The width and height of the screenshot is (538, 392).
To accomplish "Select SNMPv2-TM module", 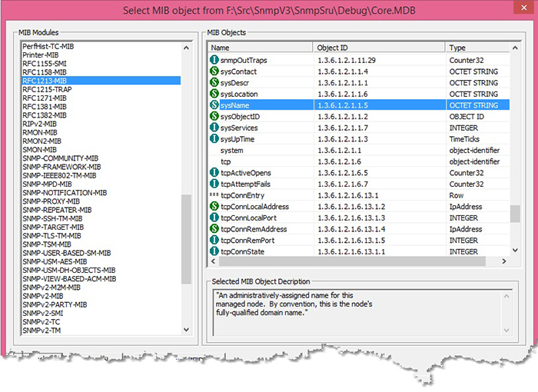I will click(42, 331).
